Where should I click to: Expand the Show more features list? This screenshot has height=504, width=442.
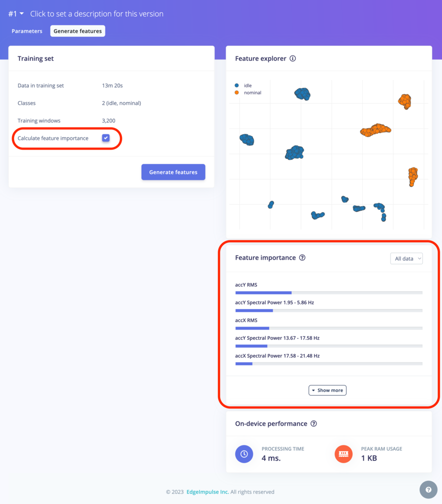(x=327, y=390)
